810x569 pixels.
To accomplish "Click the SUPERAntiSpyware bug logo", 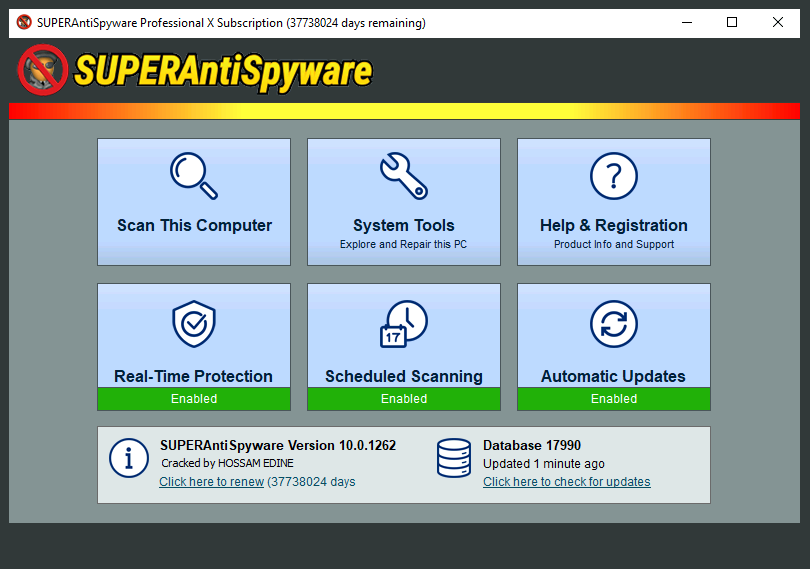I will pos(42,70).
